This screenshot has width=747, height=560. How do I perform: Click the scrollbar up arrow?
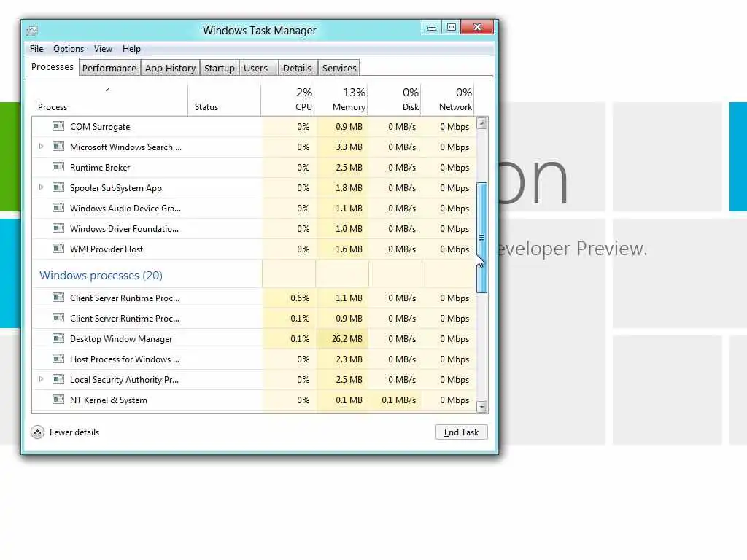point(482,123)
